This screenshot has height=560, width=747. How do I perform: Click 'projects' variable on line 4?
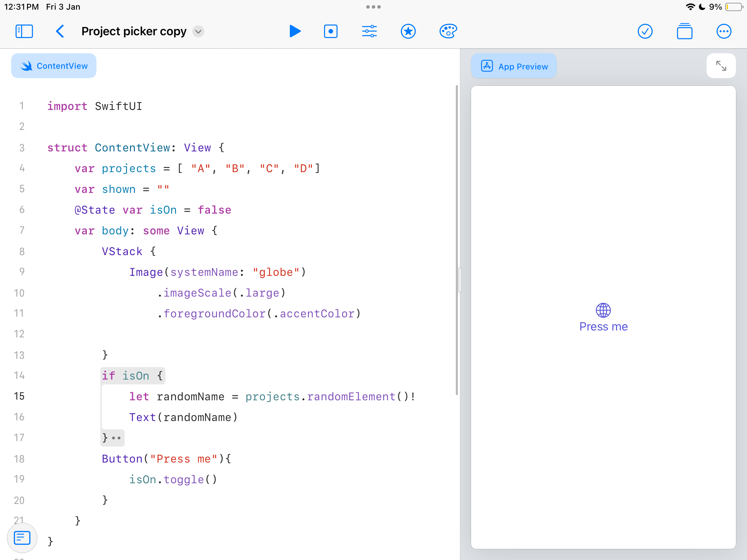[129, 168]
